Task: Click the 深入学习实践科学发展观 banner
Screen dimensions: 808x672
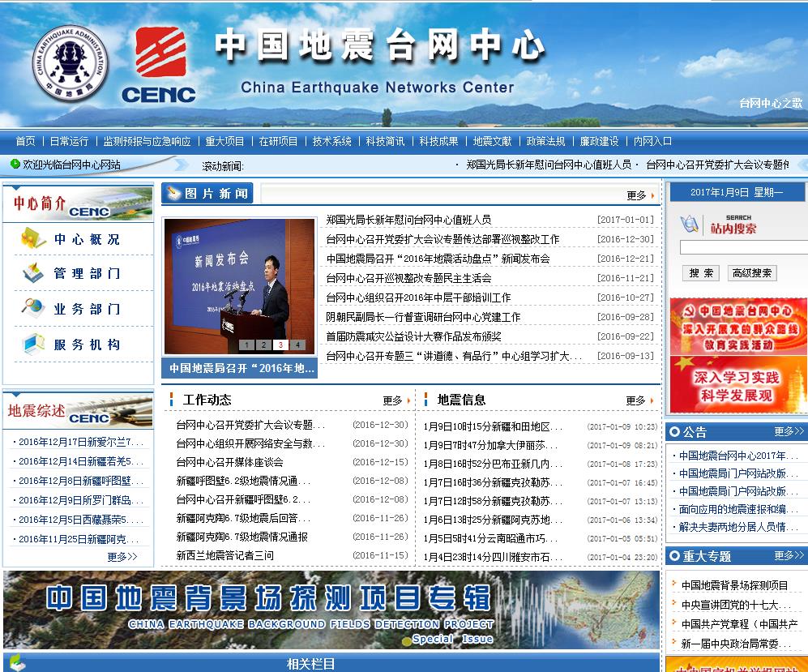Action: 738,384
